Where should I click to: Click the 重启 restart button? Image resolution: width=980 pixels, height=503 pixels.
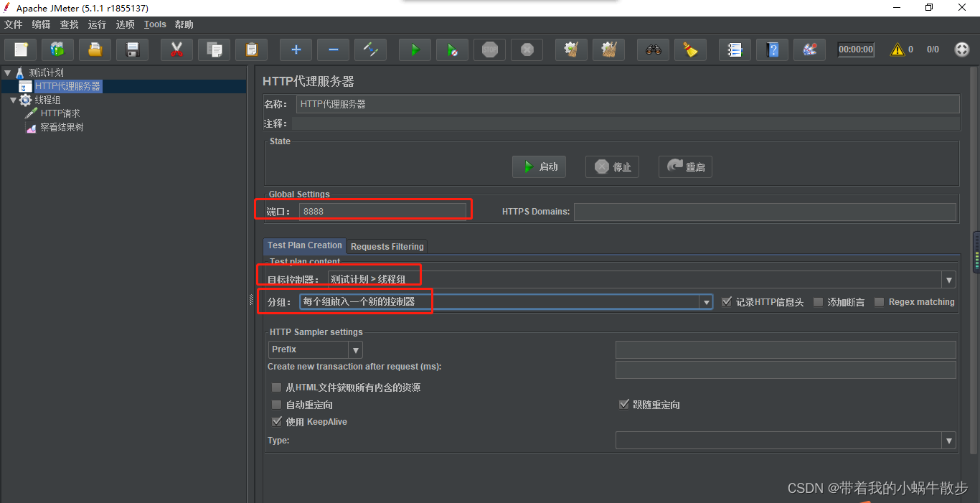[685, 166]
